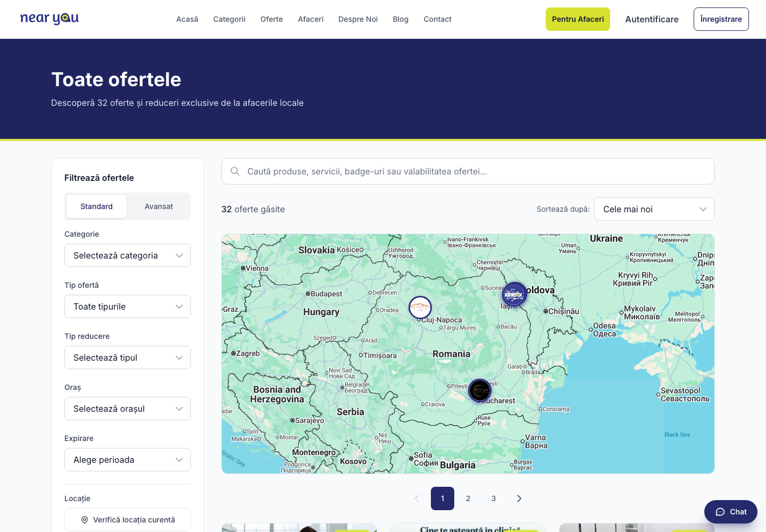Viewport: 766px width, 532px height.
Task: Go to page 3
Action: [x=494, y=498]
